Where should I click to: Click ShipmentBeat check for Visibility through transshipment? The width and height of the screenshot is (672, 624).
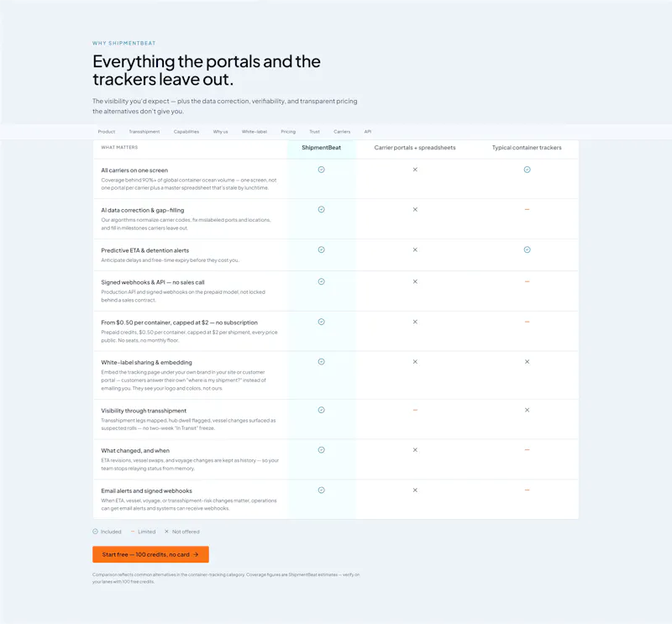(322, 410)
